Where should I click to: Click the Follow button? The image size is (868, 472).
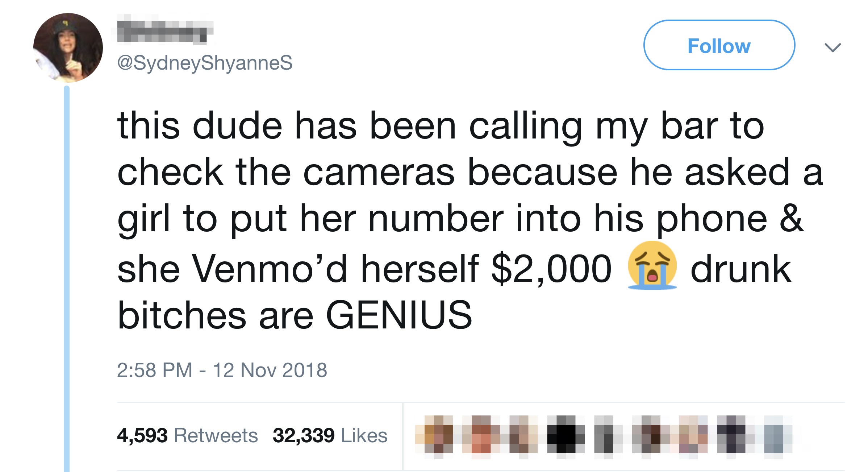pyautogui.click(x=719, y=45)
